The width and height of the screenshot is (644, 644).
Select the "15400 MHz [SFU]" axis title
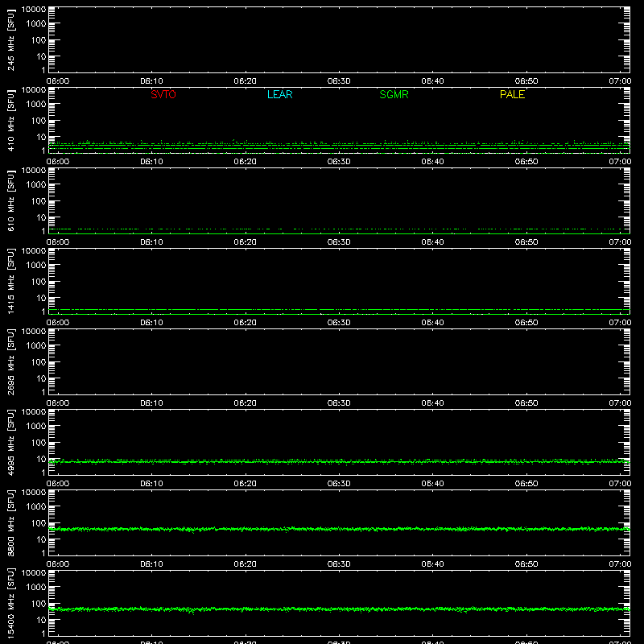[10, 603]
